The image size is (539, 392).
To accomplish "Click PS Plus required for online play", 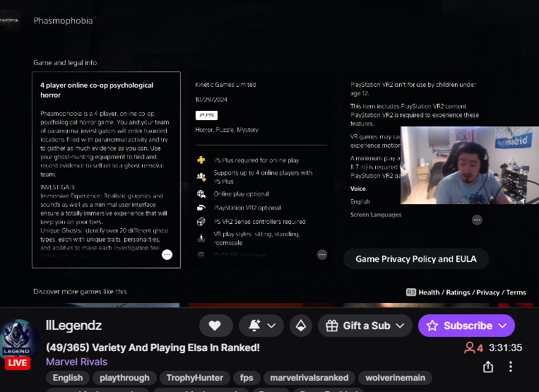I will tap(256, 160).
